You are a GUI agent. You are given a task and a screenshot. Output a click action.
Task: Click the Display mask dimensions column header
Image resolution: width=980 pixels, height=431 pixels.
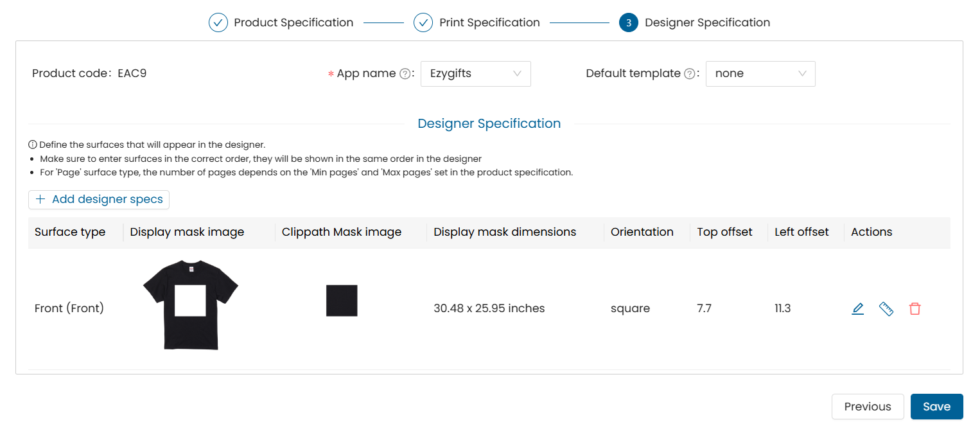(505, 233)
